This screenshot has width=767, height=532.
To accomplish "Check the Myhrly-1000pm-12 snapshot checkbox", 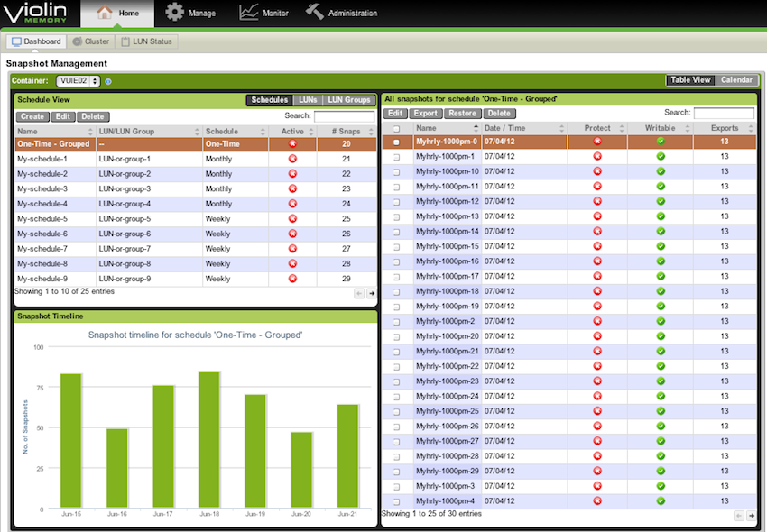I will (396, 202).
